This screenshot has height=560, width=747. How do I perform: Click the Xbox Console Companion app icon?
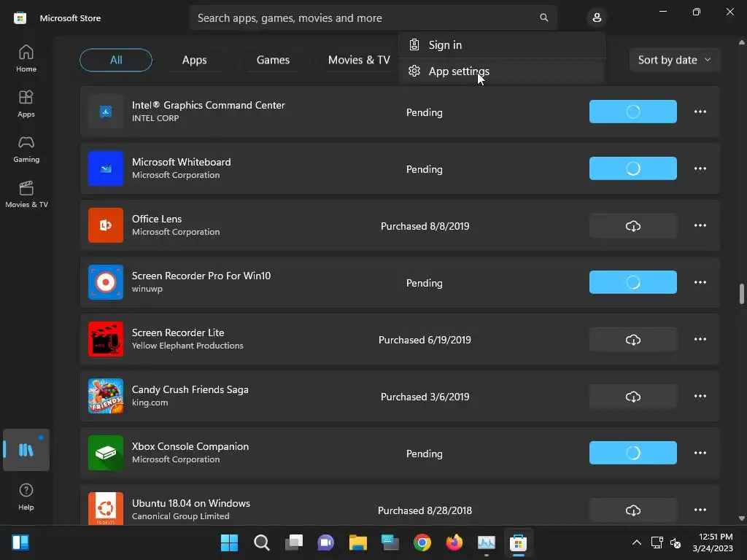106,453
